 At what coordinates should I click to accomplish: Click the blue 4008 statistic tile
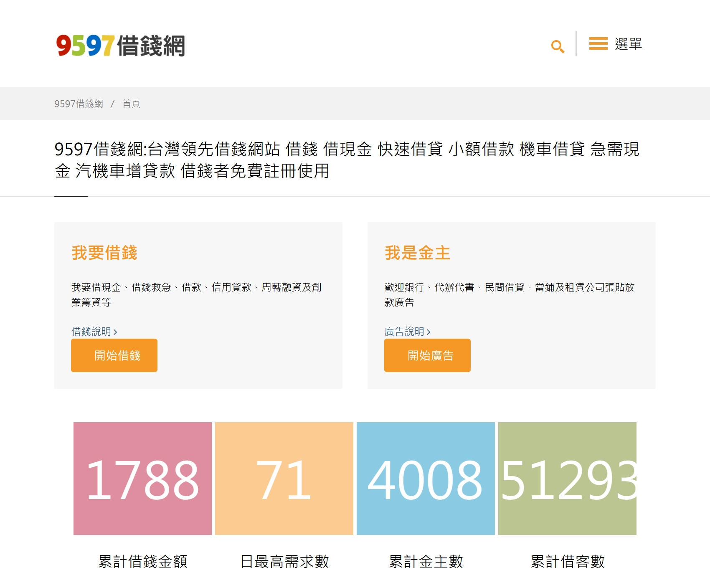426,479
